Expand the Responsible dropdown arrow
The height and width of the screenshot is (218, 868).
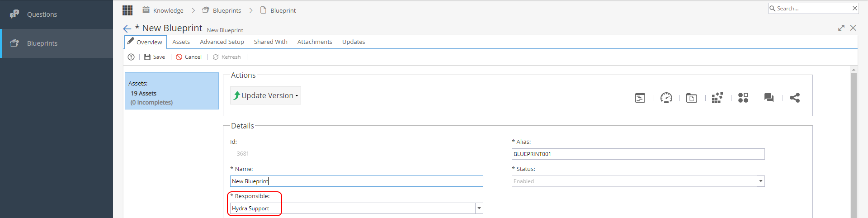(479, 208)
